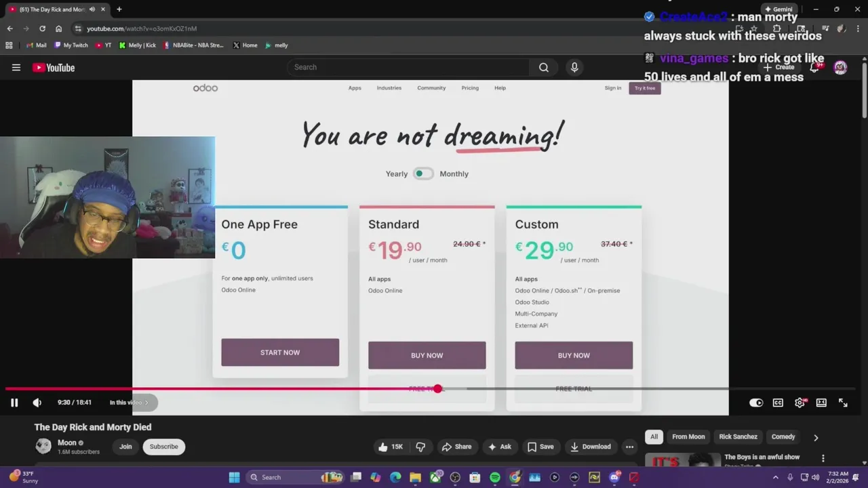Open YouTube account avatar menu

click(x=840, y=67)
